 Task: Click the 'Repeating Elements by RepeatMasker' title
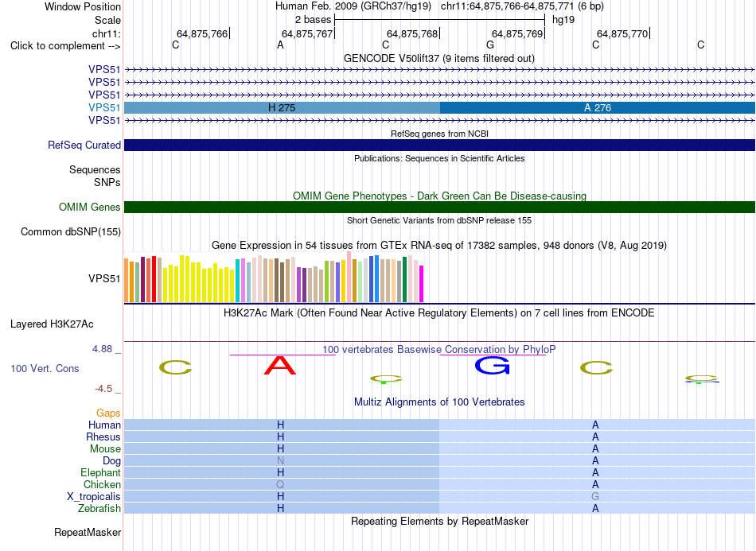[x=440, y=521]
